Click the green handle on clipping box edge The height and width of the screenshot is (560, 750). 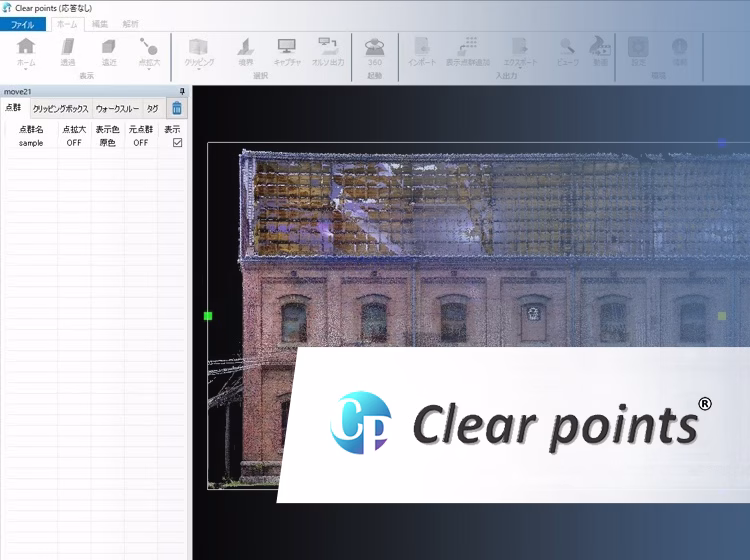pos(208,316)
